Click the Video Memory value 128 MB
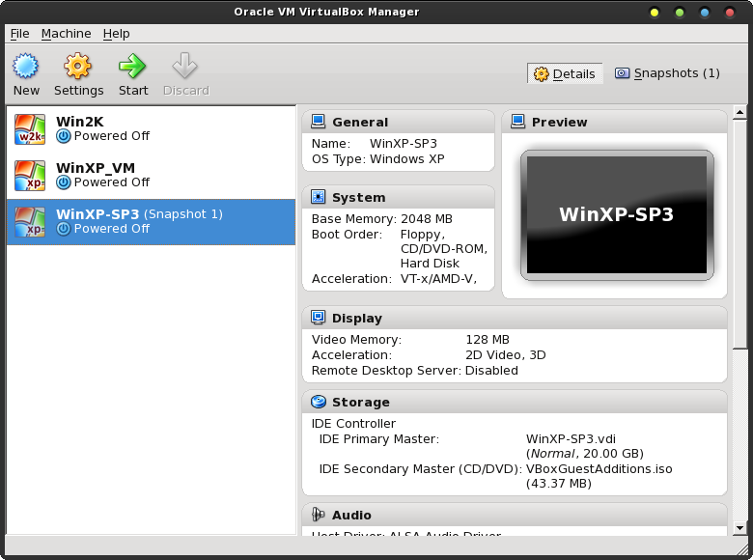 point(488,340)
